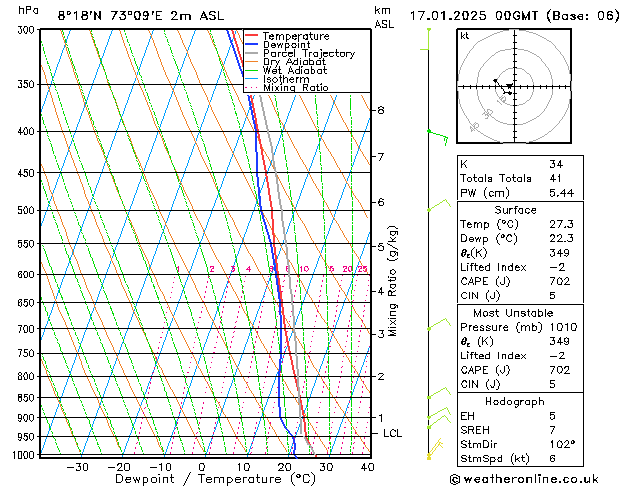Click the Surface Lifted Index label
The width and height of the screenshot is (629, 486).
point(493,267)
